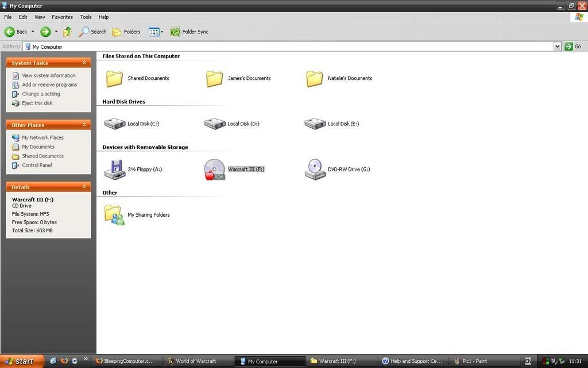Select Natalie's Documents folder icon
Screen dimensions: 588x368
tap(315, 79)
